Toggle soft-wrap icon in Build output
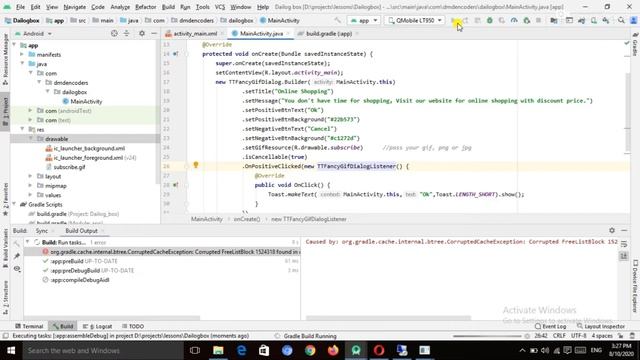 click(x=624, y=244)
